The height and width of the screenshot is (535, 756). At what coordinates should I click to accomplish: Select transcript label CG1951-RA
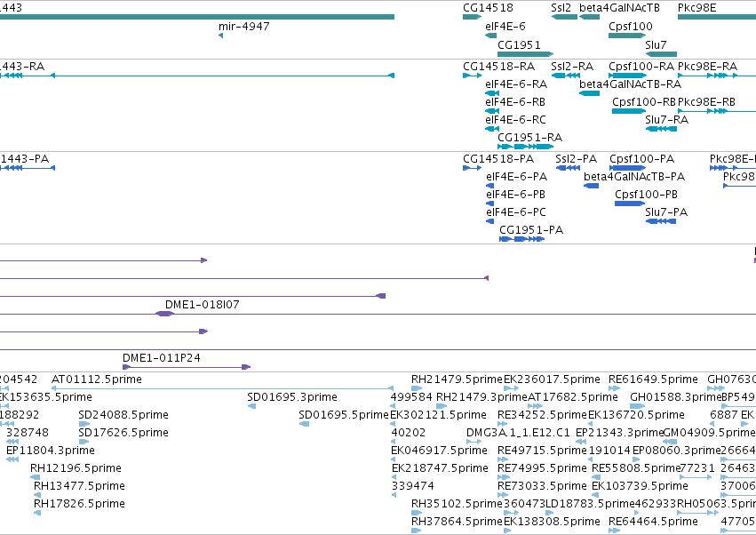point(529,138)
